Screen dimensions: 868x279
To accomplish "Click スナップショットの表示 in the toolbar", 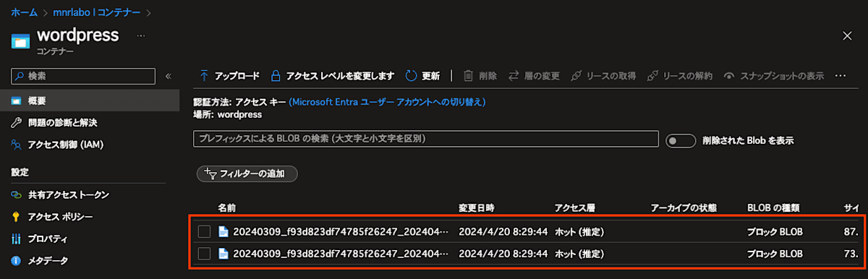I will (773, 76).
